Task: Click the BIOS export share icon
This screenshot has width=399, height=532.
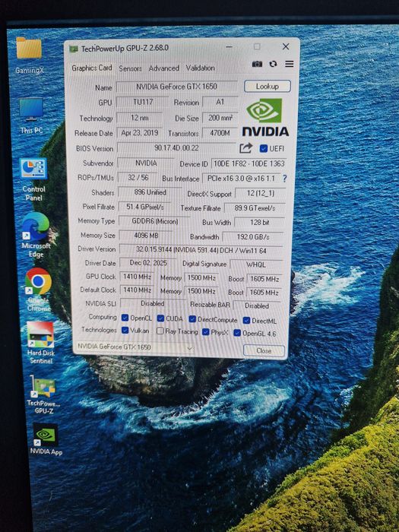Action: click(246, 148)
